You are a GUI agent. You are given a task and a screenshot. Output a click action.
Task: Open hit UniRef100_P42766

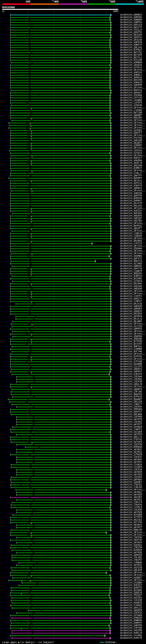click(131, 138)
